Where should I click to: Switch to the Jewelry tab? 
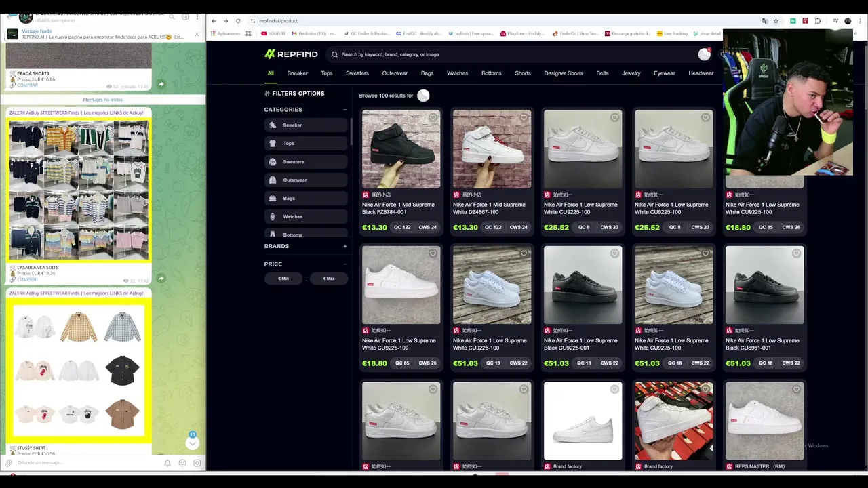click(631, 73)
